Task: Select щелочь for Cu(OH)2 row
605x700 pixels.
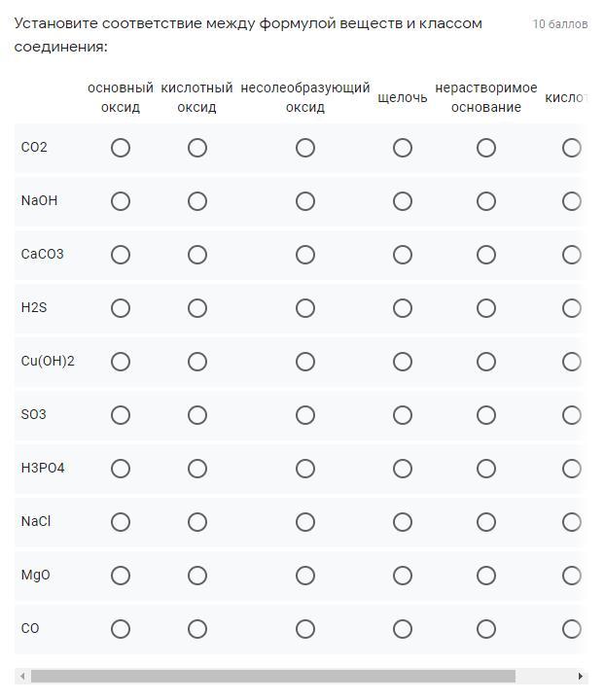Action: click(403, 362)
